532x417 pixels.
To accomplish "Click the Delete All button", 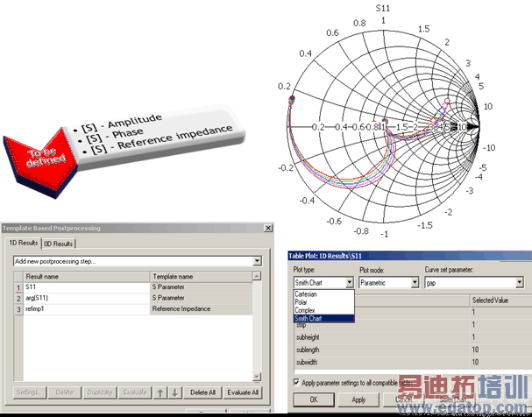I will 202,392.
